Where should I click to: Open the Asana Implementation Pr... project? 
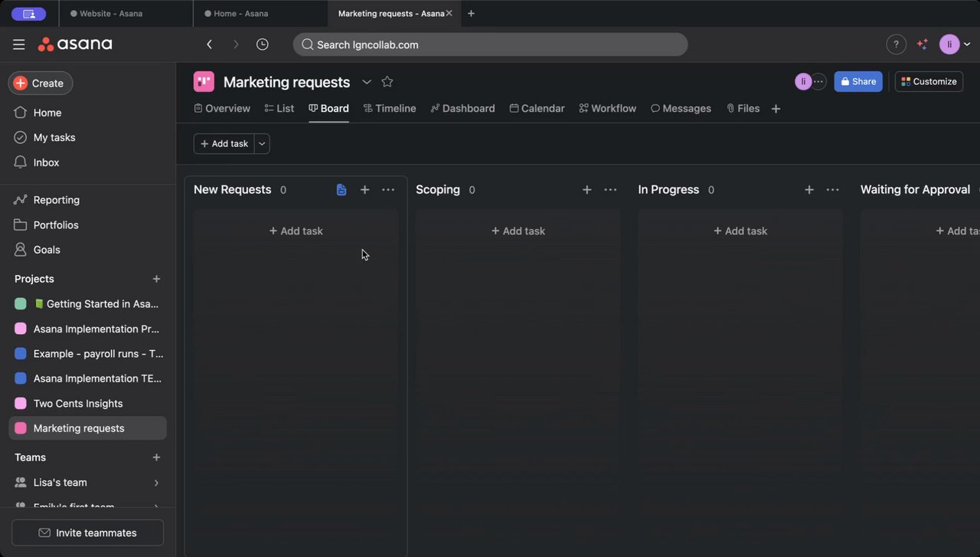(87, 329)
